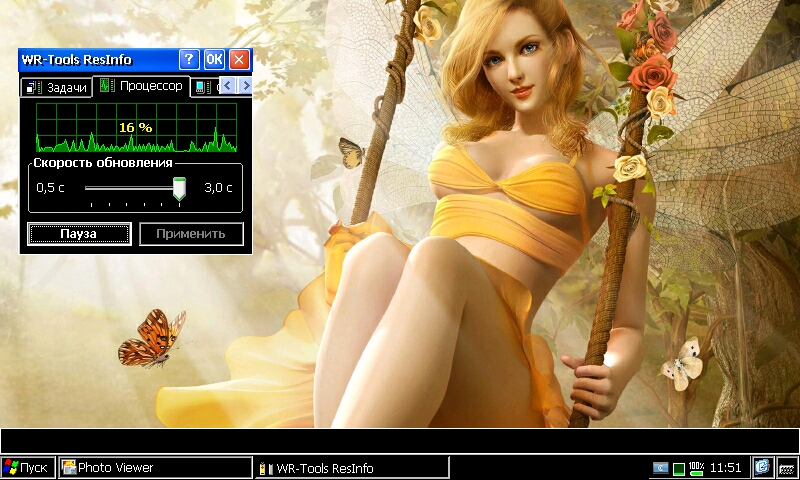Select the Процессор tab
Screen dimensions: 800x480
(x=141, y=86)
